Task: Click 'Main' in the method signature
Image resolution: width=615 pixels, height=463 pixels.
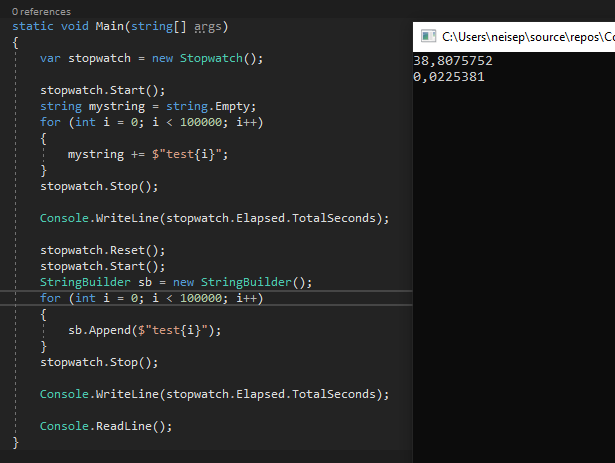Action: point(109,26)
